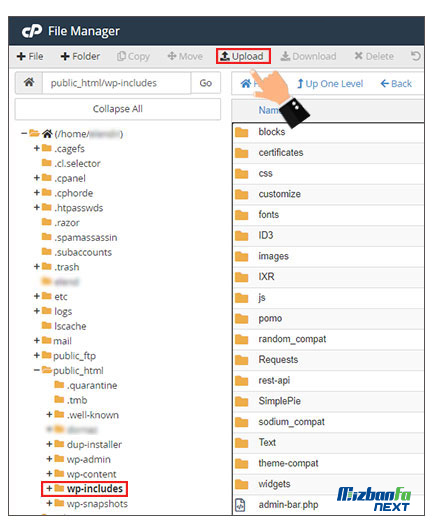Click the sodium_compat folder icon
433x524 pixels.
241,422
